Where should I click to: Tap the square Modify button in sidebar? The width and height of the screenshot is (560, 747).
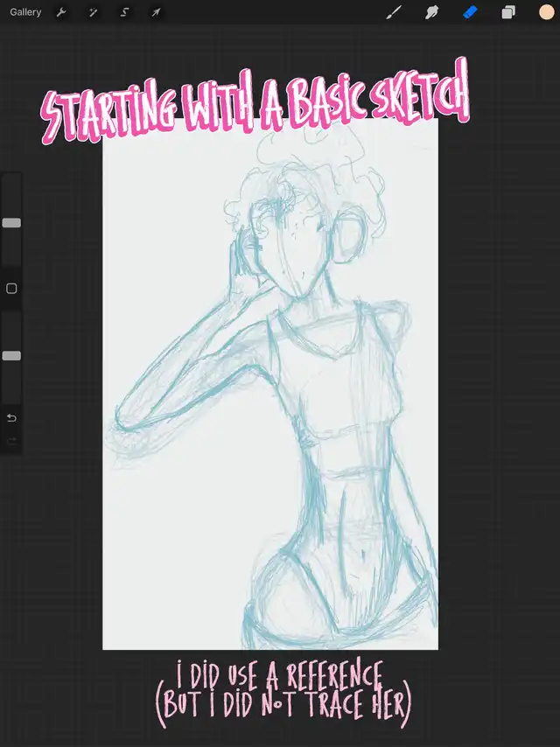click(11, 289)
